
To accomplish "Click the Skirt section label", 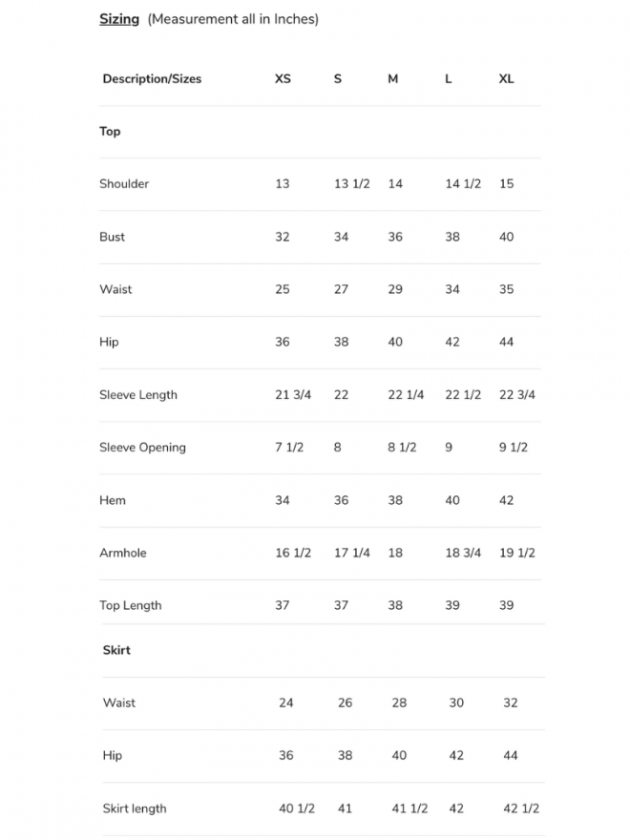I will tap(116, 650).
